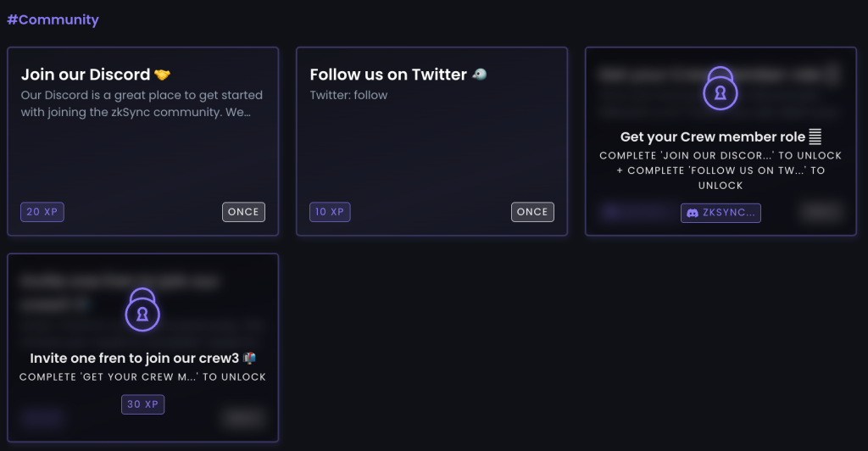Click the scroll emoji next to Crew member role
The height and width of the screenshot is (451, 868).
pyautogui.click(x=815, y=136)
